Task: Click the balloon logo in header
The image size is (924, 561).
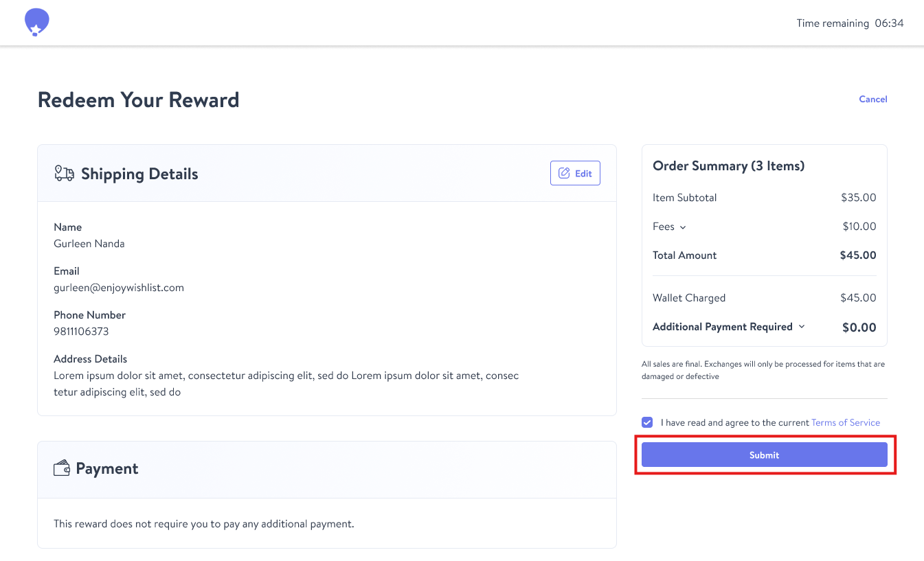Action: click(x=36, y=23)
